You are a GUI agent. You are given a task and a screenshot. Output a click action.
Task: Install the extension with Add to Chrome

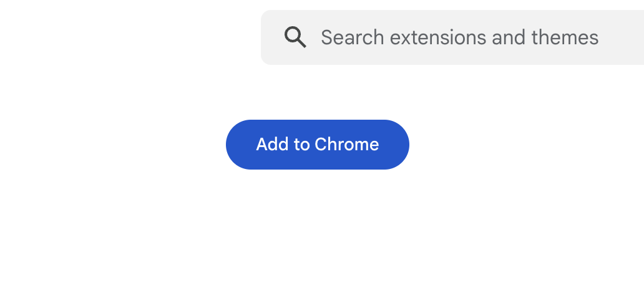click(x=317, y=145)
